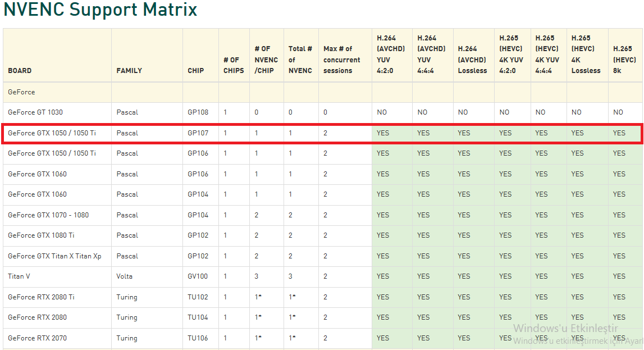This screenshot has height=350, width=644.
Task: Click the NVENC Support Matrix heading
Action: tap(100, 10)
